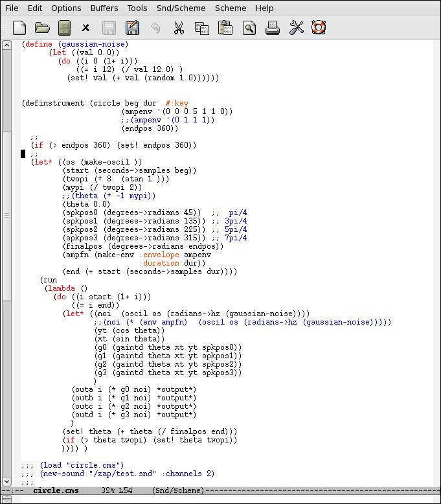The width and height of the screenshot is (441, 504).
Task: Click the scrollbar down arrow
Action: pyautogui.click(x=6, y=481)
